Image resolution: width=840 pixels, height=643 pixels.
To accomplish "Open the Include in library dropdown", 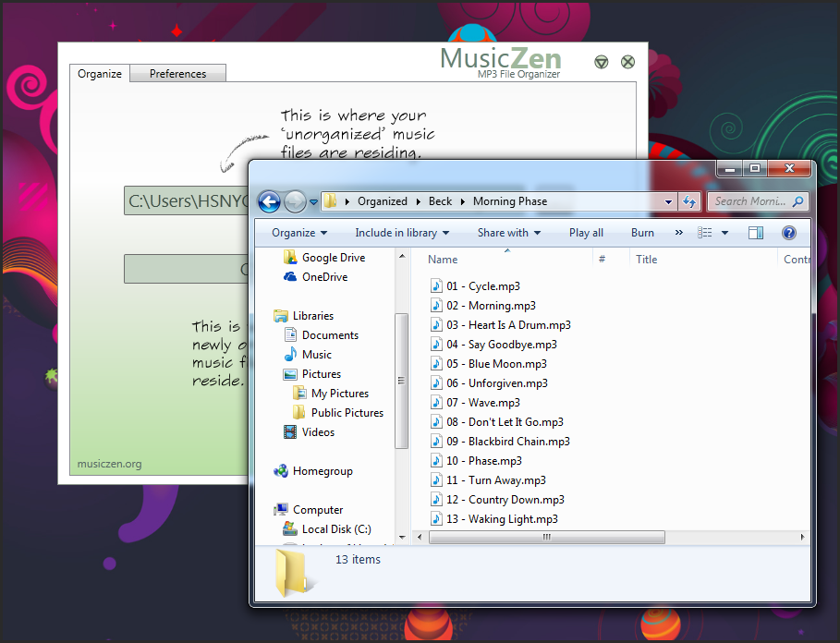I will pyautogui.click(x=402, y=233).
